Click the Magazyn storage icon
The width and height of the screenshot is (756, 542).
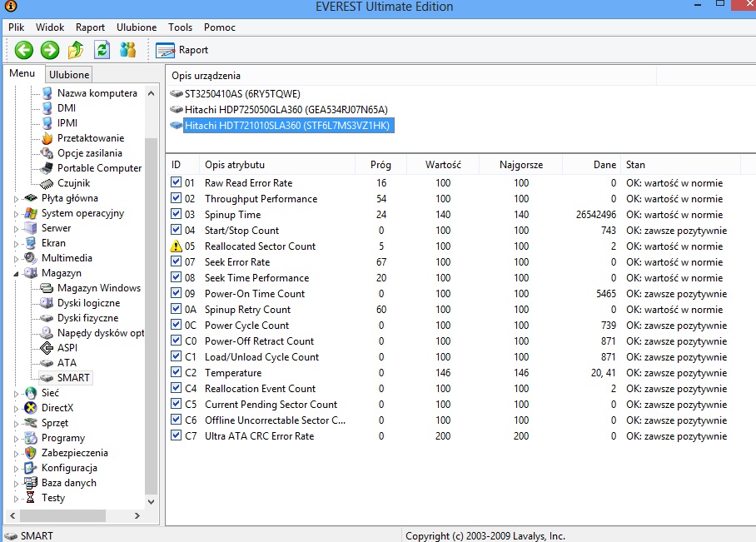tap(31, 272)
